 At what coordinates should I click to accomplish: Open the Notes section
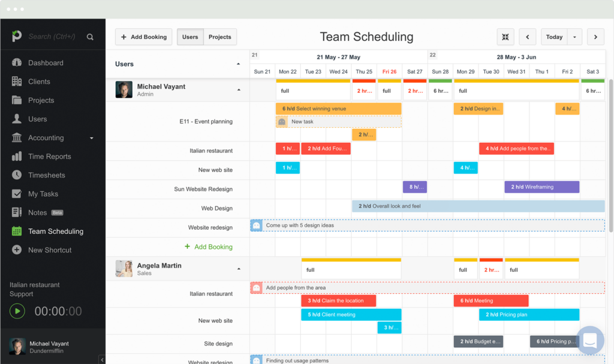37,213
